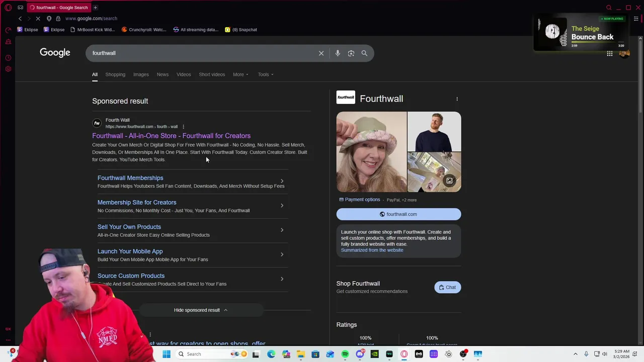Open options for the Fourth Wall ad
Viewport: 644px width, 362px height.
tap(183, 127)
